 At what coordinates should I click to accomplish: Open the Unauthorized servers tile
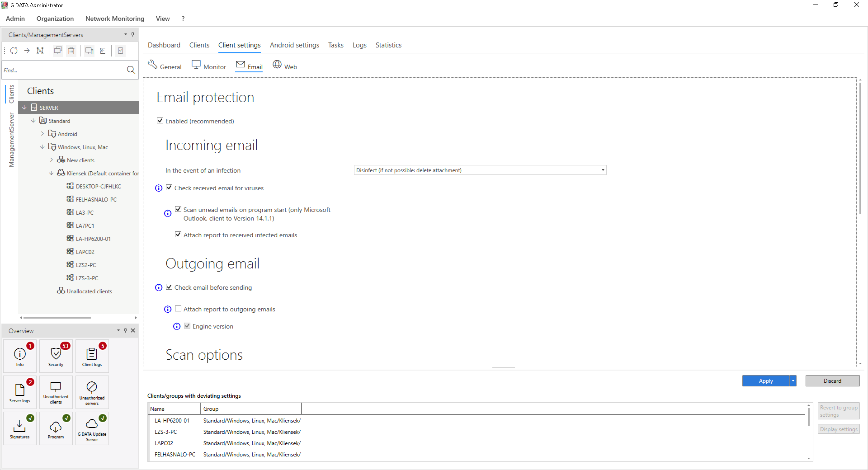92,392
